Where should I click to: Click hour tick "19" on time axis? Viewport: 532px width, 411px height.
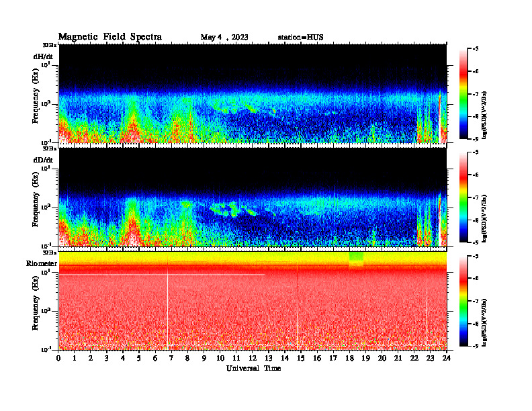[x=365, y=358]
